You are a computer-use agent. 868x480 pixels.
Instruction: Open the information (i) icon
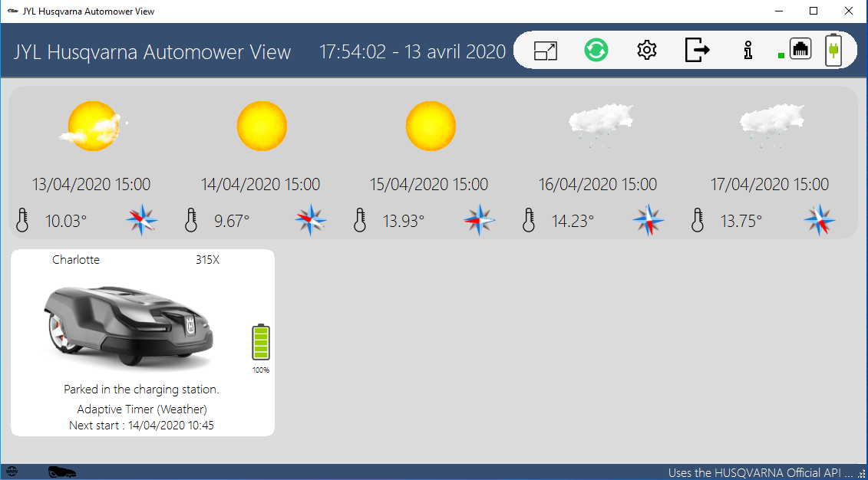tap(748, 51)
